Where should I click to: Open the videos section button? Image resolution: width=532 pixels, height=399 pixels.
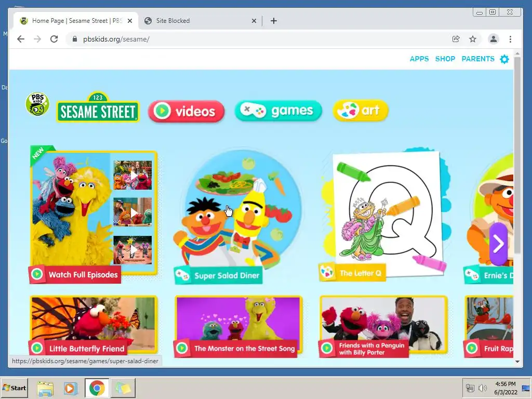187,111
